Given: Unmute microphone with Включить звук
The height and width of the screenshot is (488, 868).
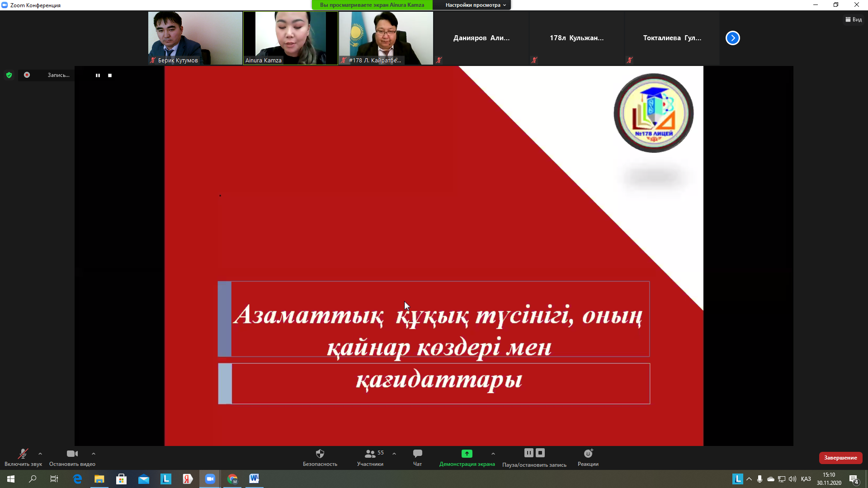Looking at the screenshot, I should (23, 454).
